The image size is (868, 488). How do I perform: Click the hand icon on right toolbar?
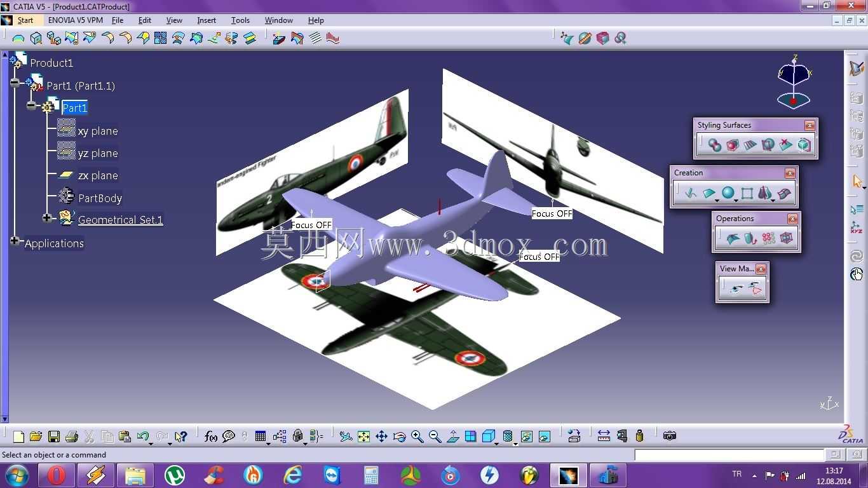(857, 274)
